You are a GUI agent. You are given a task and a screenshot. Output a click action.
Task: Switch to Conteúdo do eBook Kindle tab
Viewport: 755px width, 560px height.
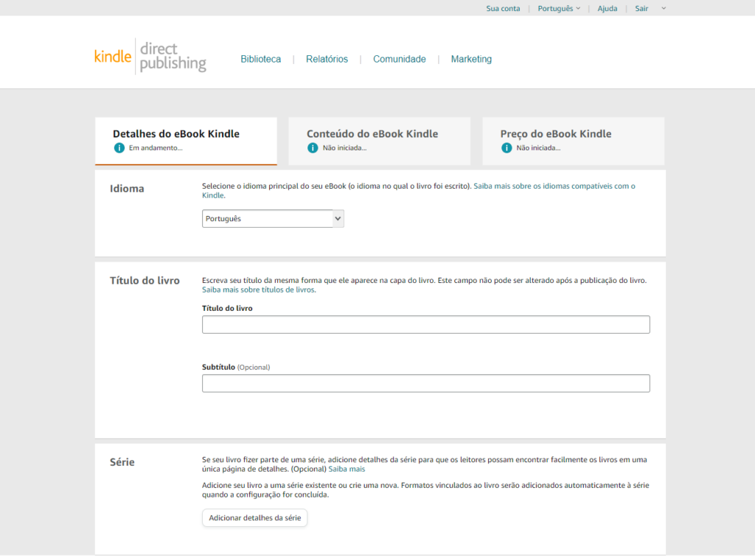click(x=380, y=141)
